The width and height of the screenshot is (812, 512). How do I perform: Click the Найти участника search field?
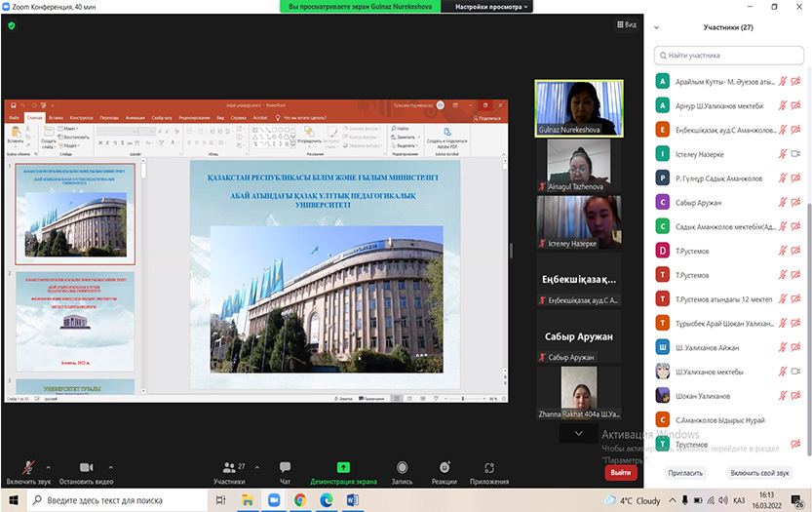pos(731,56)
